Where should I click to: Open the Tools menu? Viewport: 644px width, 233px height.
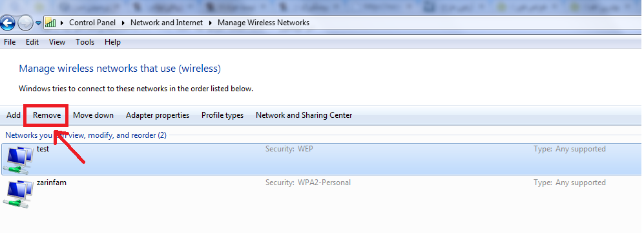click(85, 42)
